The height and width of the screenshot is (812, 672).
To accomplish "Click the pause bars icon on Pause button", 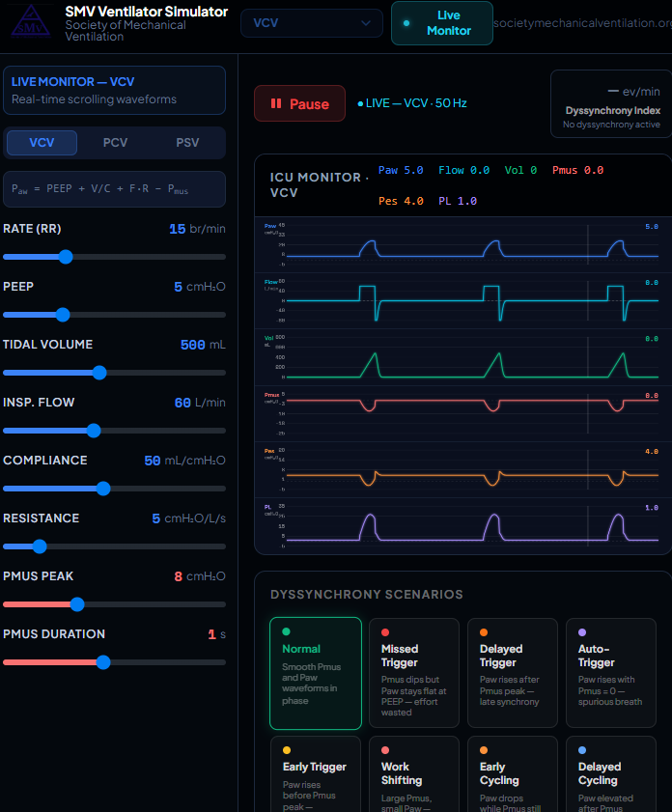I will point(276,103).
